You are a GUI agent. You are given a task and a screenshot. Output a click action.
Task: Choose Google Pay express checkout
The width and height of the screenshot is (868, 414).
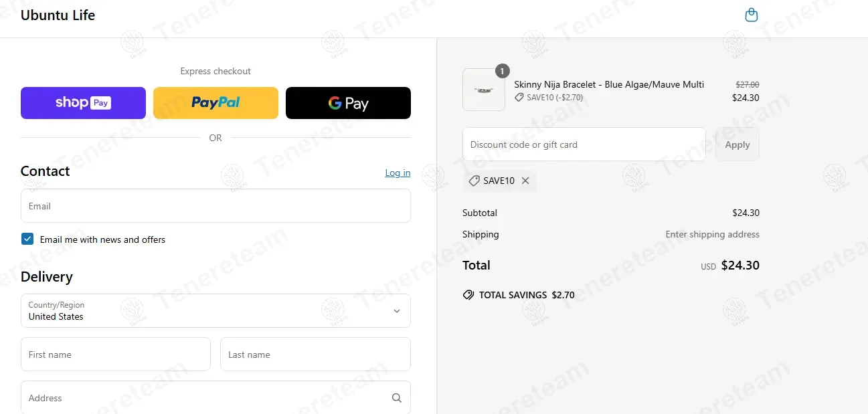pyautogui.click(x=348, y=103)
